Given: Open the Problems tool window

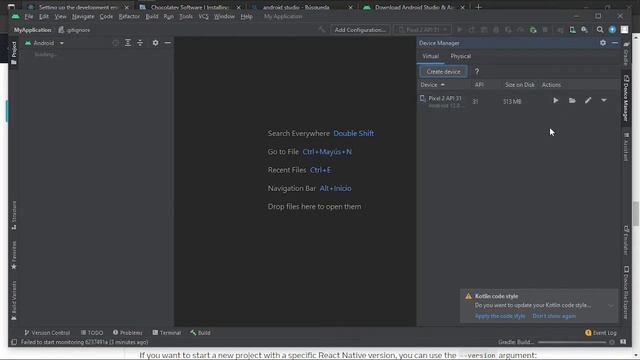Looking at the screenshot, I should pos(128,333).
